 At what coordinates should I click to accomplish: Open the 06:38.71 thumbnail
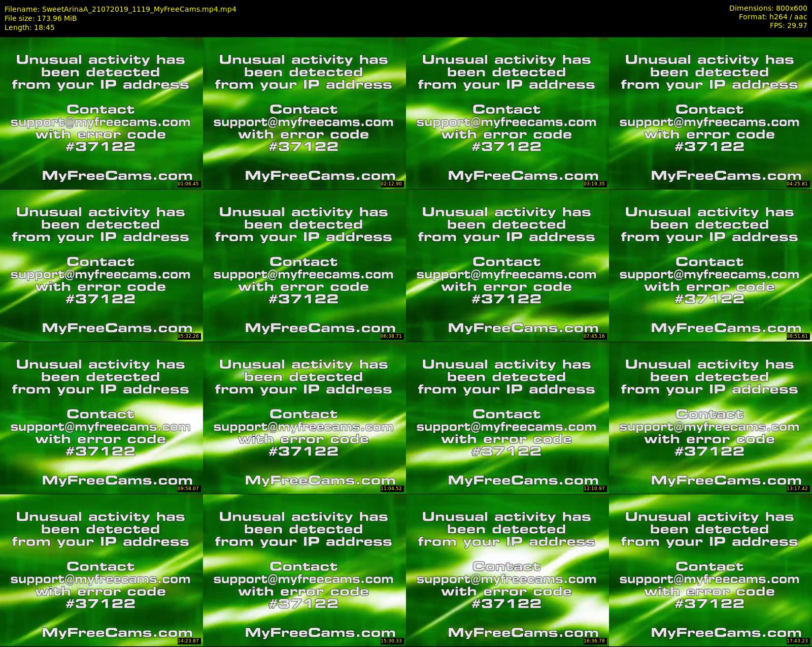tap(304, 265)
